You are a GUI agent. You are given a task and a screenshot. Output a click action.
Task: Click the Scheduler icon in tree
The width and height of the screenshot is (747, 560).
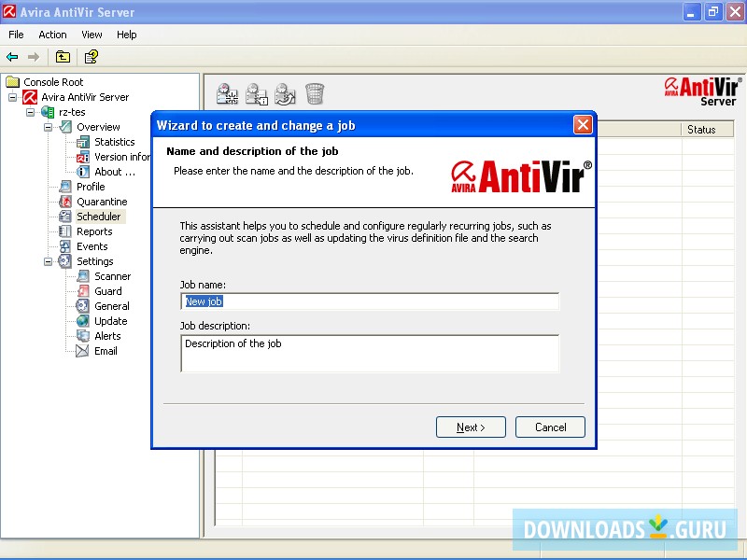(65, 217)
